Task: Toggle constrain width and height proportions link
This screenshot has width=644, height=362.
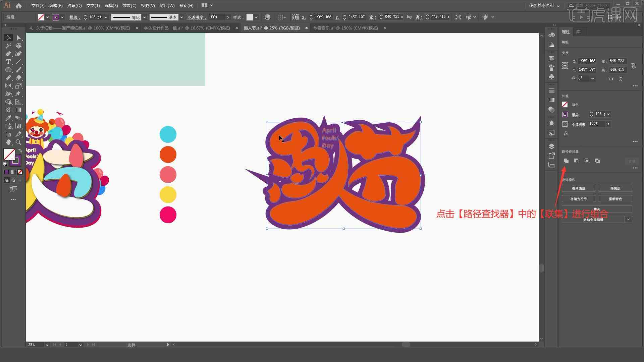Action: click(x=633, y=66)
